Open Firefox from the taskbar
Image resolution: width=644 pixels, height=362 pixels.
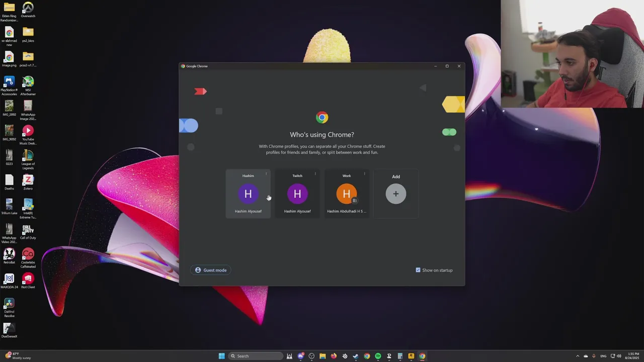click(334, 356)
